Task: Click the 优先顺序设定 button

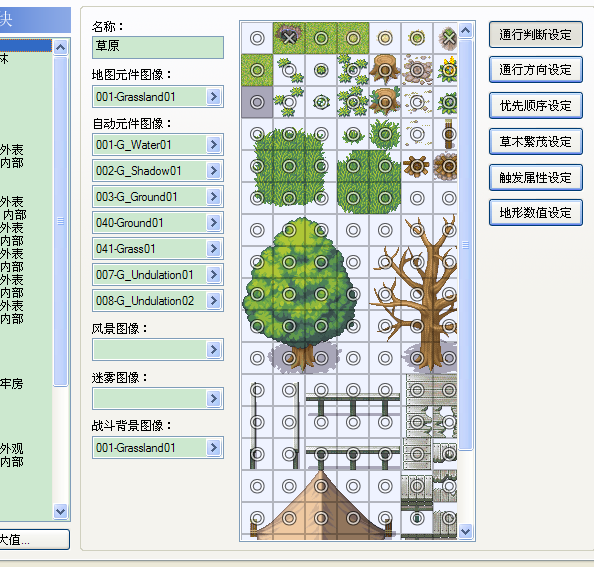Action: coord(535,105)
